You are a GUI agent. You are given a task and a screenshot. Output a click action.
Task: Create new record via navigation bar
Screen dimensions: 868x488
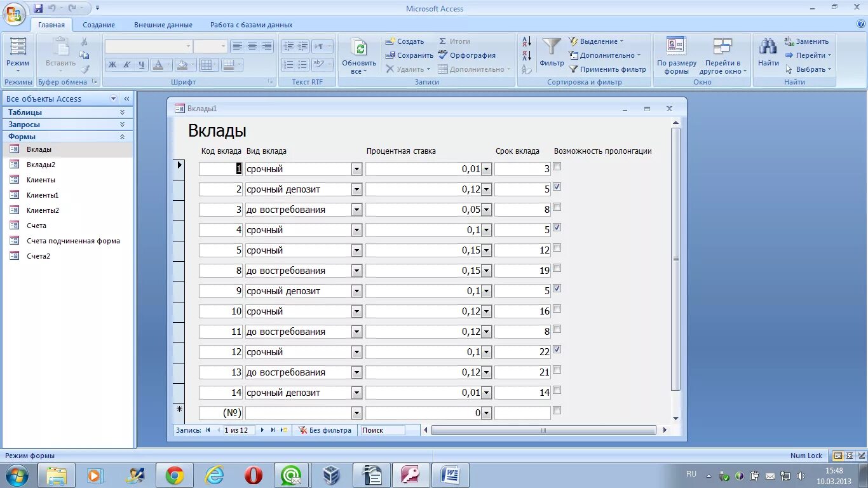[284, 430]
